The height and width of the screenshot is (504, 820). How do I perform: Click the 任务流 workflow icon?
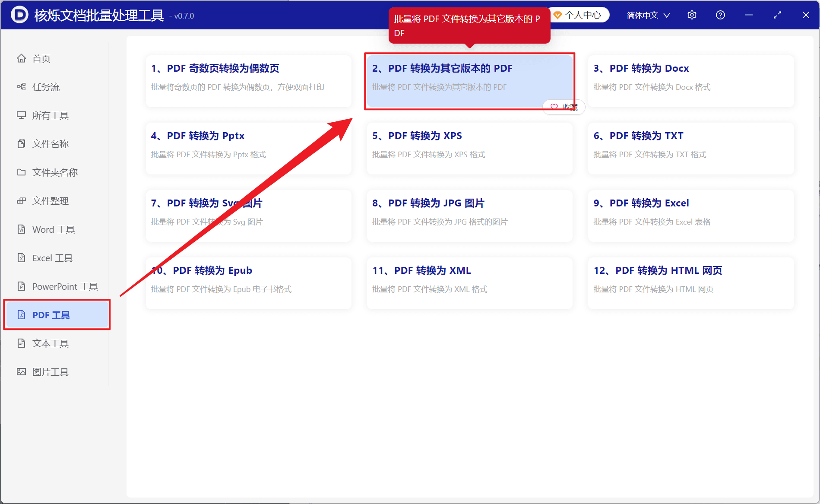click(x=21, y=87)
